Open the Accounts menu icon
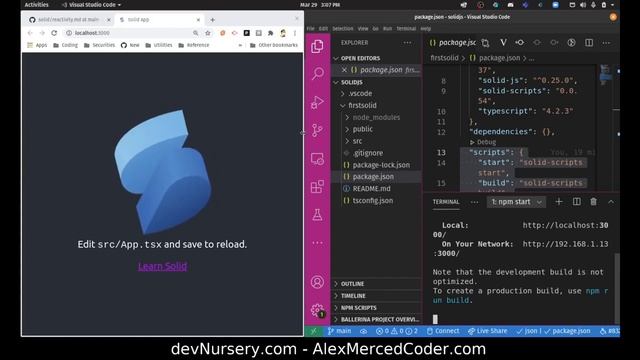This screenshot has width=640, height=360. (x=317, y=282)
